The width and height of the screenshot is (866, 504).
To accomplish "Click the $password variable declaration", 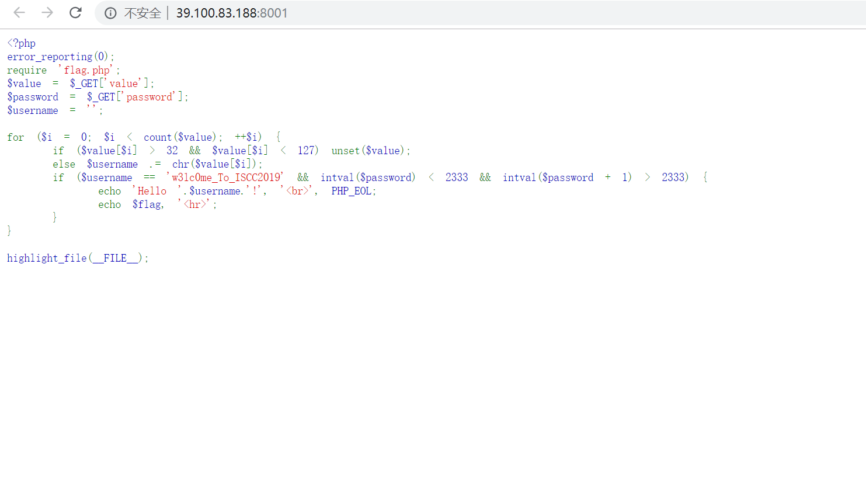I will point(33,97).
